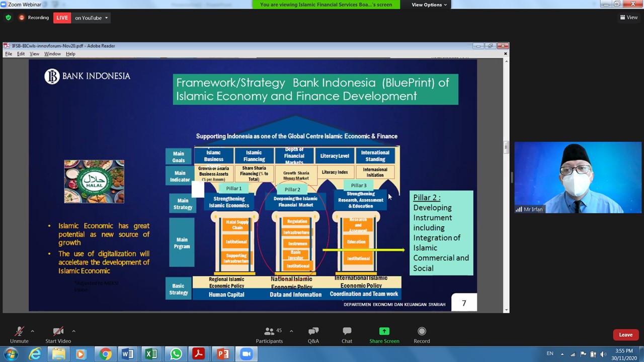Click the Adobe Reader scrollbar up arrow
This screenshot has width=644, height=362.
(506, 61)
